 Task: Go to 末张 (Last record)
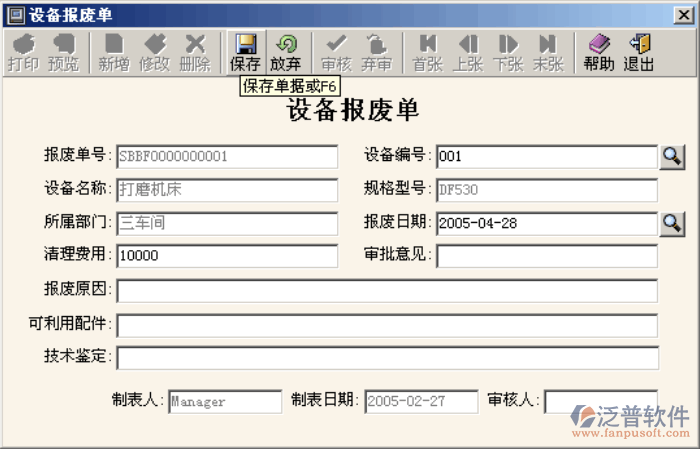[x=548, y=52]
